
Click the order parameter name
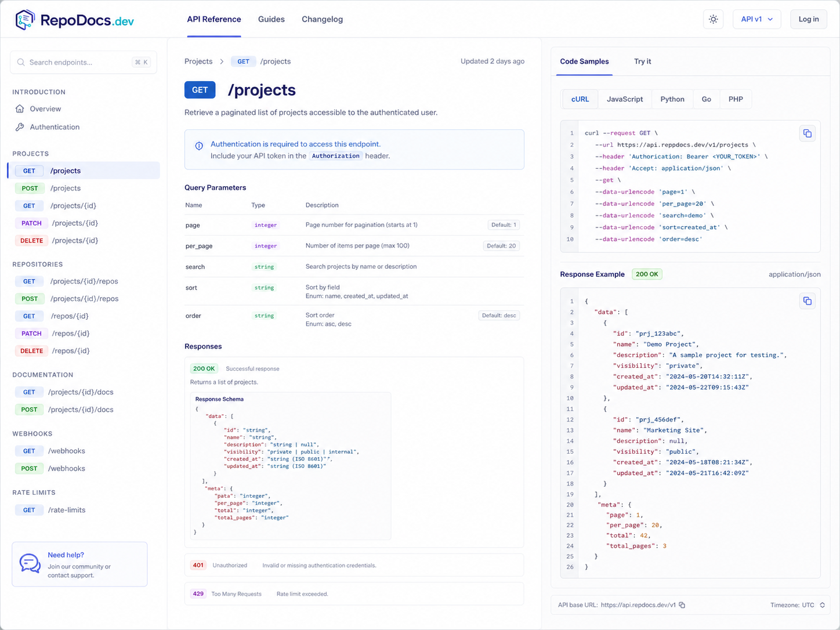[193, 316]
